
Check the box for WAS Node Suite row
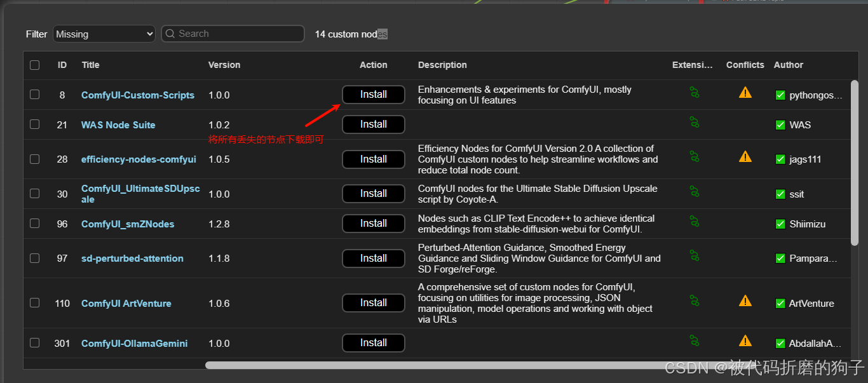pos(34,124)
